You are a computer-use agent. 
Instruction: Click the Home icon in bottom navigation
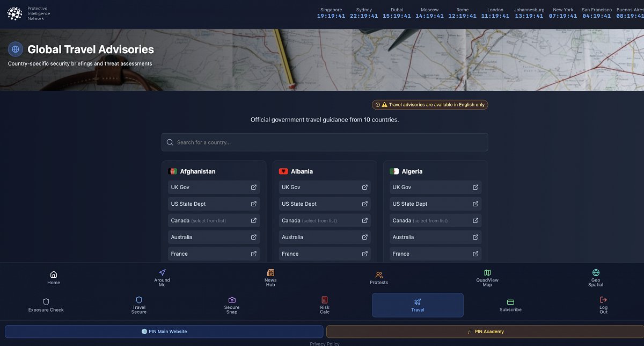[x=54, y=274]
